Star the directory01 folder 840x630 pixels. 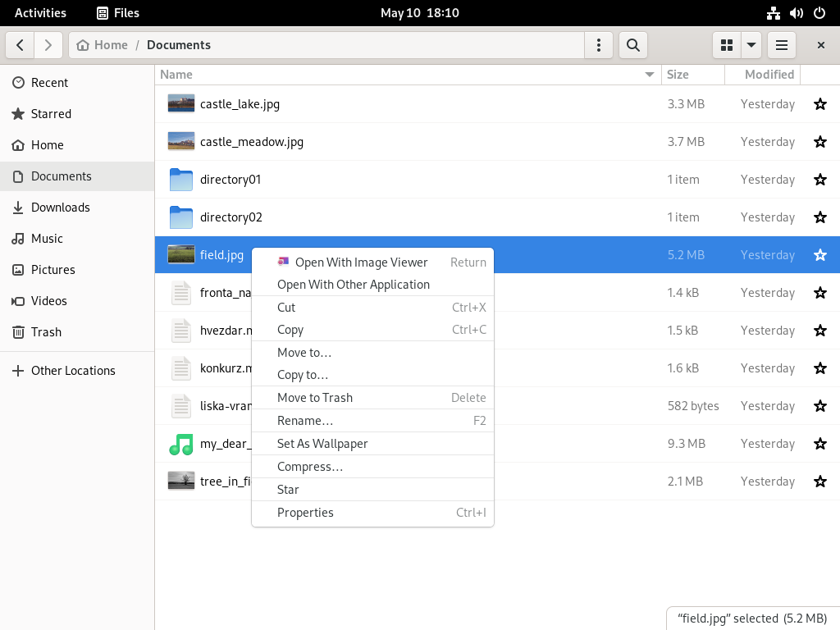(x=820, y=180)
